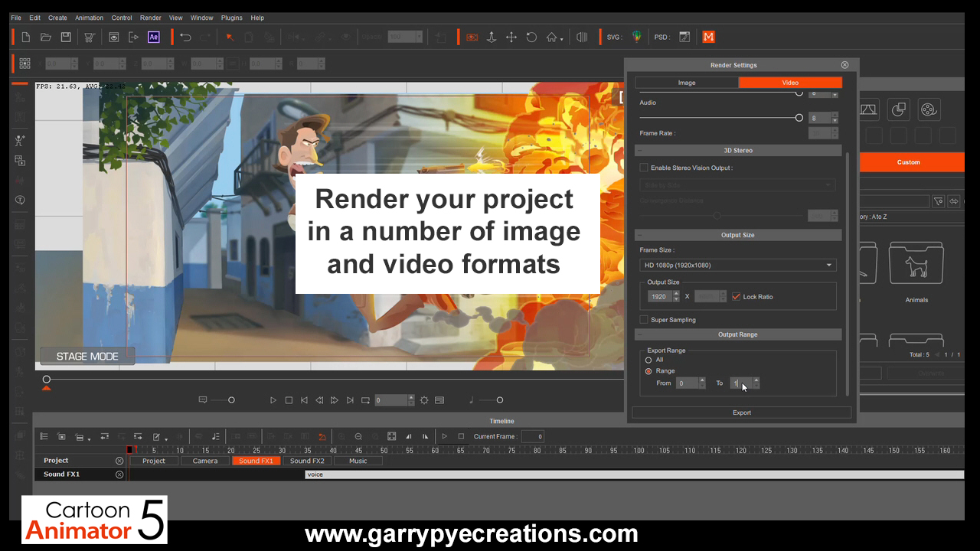Open the Home camera view icon
The height and width of the screenshot is (551, 980).
[551, 37]
